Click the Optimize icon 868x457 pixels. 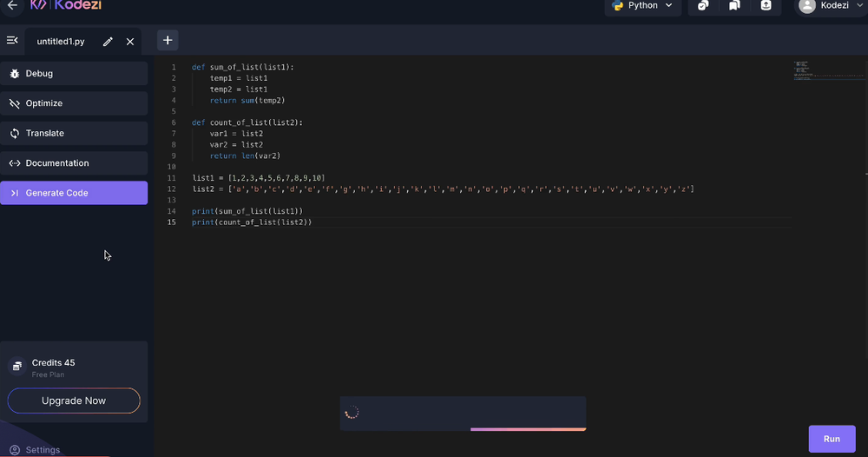pos(15,103)
